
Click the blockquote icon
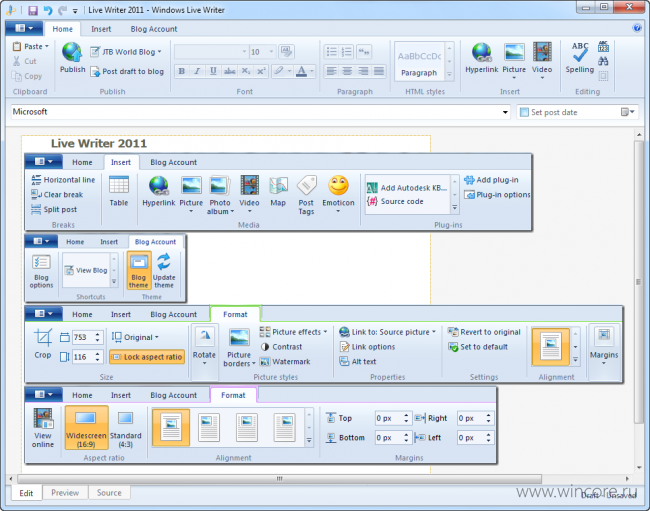pyautogui.click(x=364, y=52)
